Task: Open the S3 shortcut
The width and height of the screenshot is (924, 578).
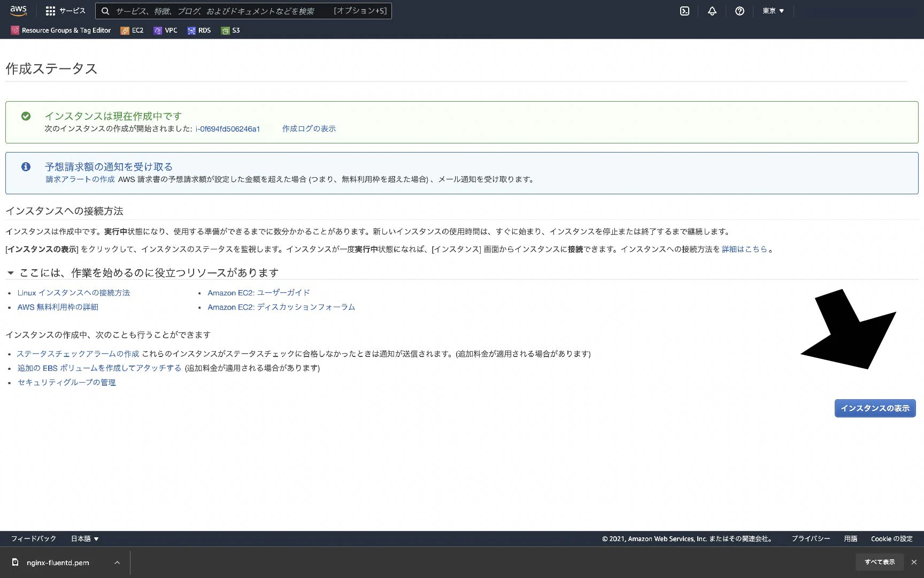Action: (230, 31)
